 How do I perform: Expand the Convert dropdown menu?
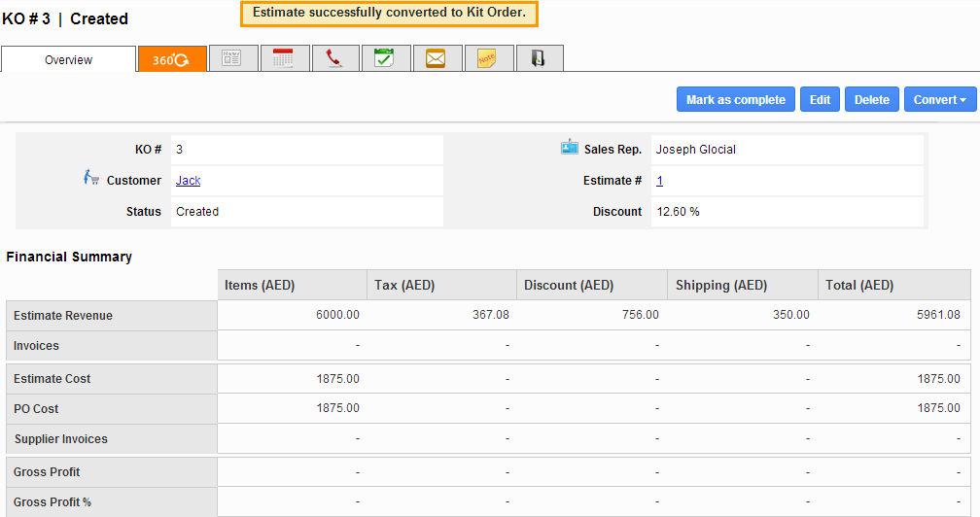(x=940, y=100)
